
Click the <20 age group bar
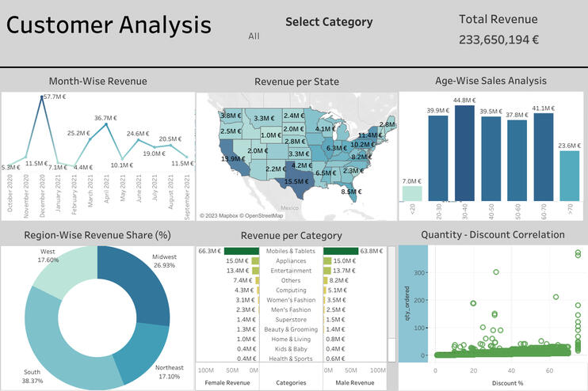tap(411, 193)
